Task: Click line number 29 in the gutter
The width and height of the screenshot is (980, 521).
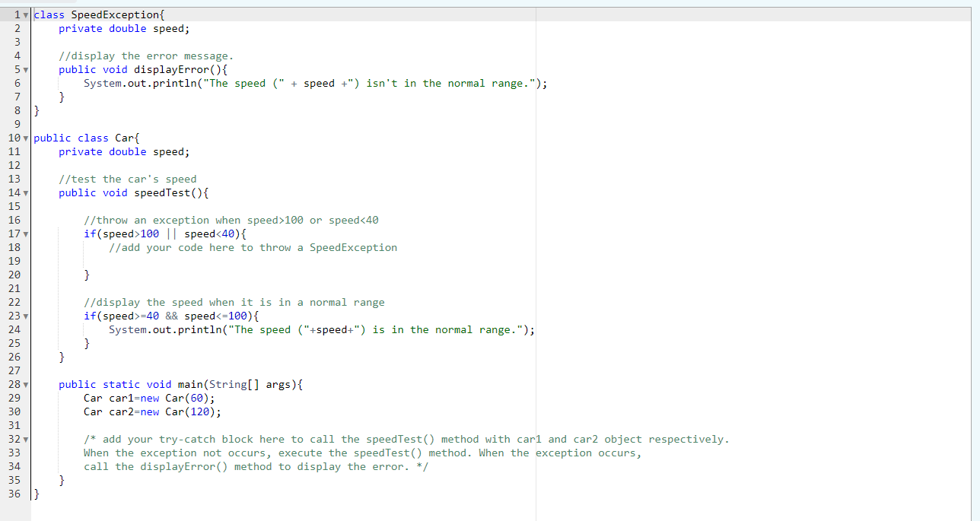Action: pyautogui.click(x=14, y=398)
